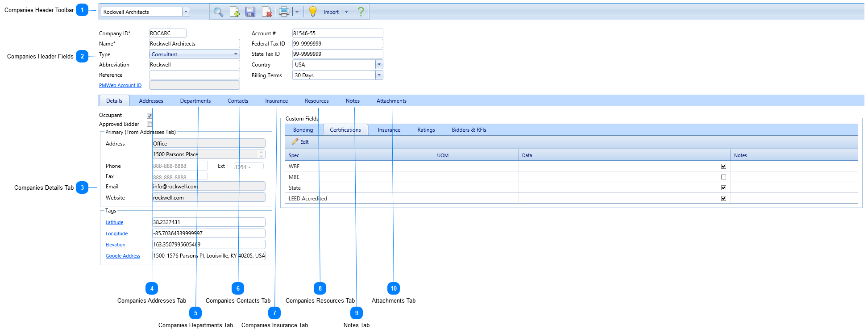Click the green help question mark icon
This screenshot has height=333, width=868.
click(x=361, y=12)
